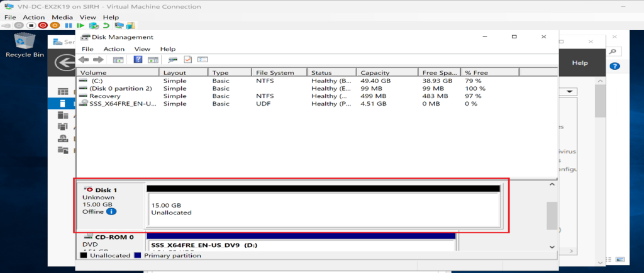Click the orange VM power/reset icon
644x273 pixels.
[55, 26]
